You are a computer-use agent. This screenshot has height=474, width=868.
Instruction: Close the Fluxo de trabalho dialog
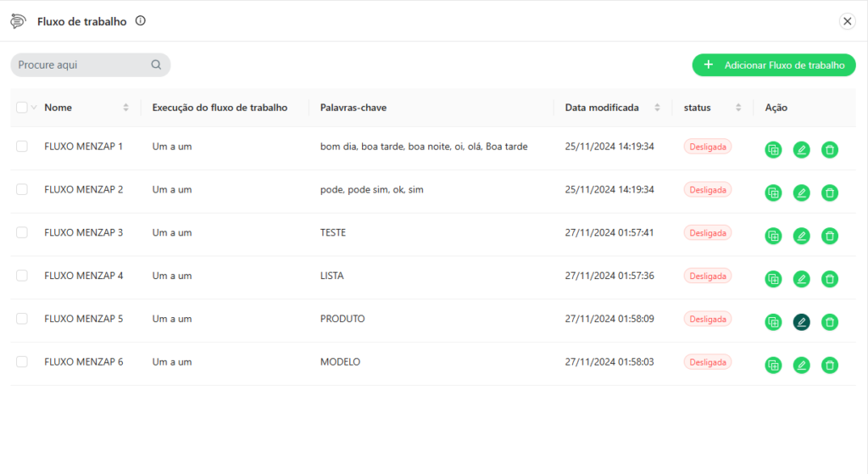[847, 21]
